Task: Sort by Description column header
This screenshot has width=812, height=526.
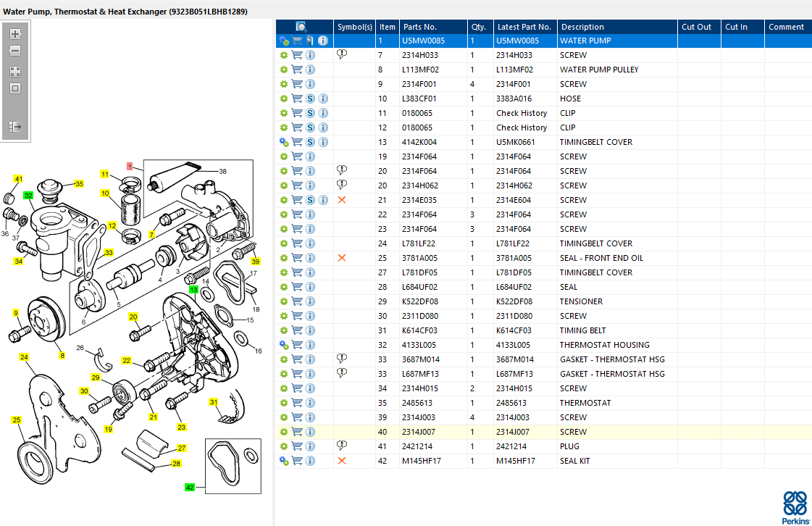Action: click(617, 27)
